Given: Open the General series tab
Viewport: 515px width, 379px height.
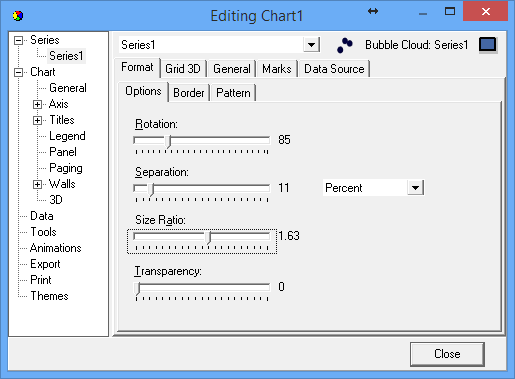Looking at the screenshot, I should coord(232,69).
